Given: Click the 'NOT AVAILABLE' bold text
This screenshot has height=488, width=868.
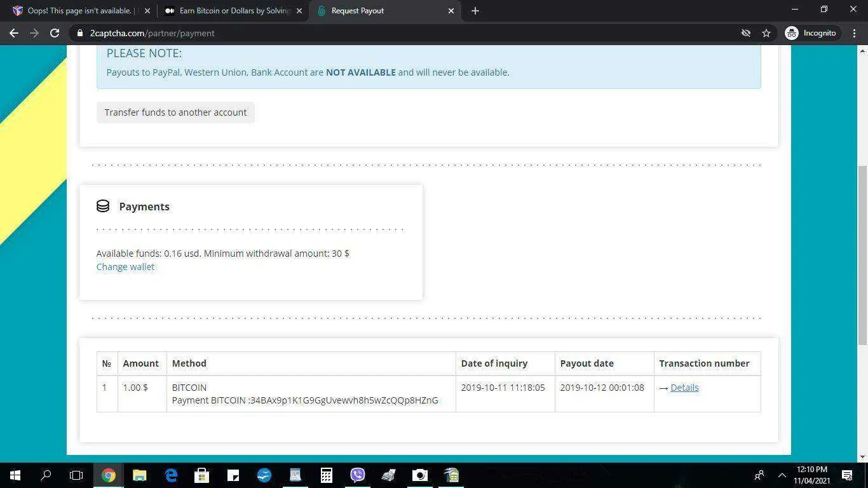Looking at the screenshot, I should [361, 72].
